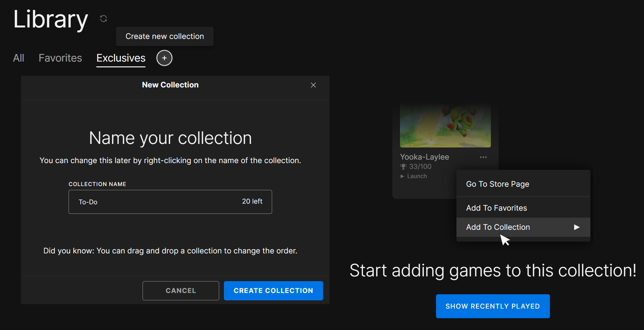The width and height of the screenshot is (644, 330).
Task: Click the trophy achievements icon for Yooka-Laylee
Action: tap(403, 167)
